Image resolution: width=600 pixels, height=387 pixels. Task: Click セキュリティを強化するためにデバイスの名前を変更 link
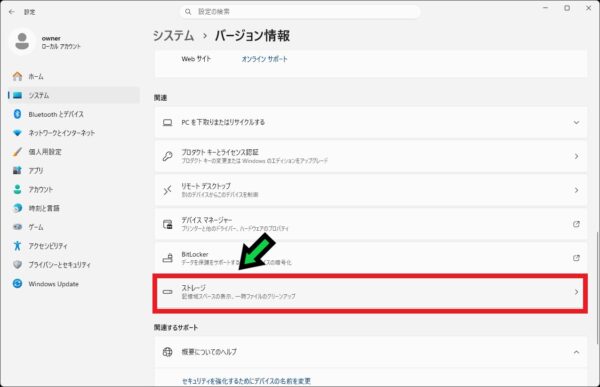[x=246, y=380]
